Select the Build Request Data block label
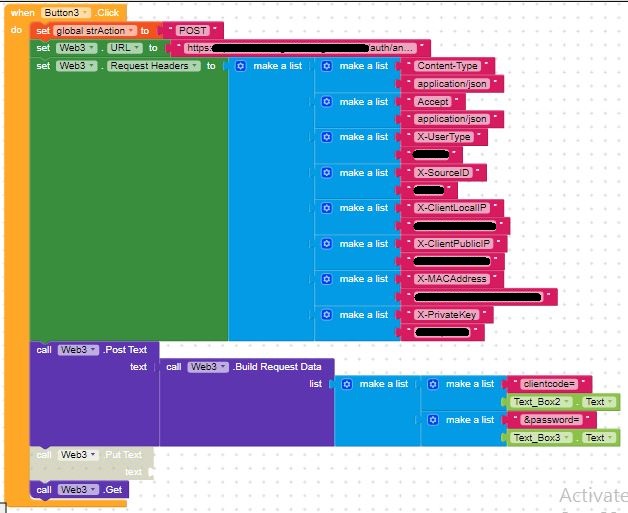The height and width of the screenshot is (513, 628). pyautogui.click(x=278, y=367)
